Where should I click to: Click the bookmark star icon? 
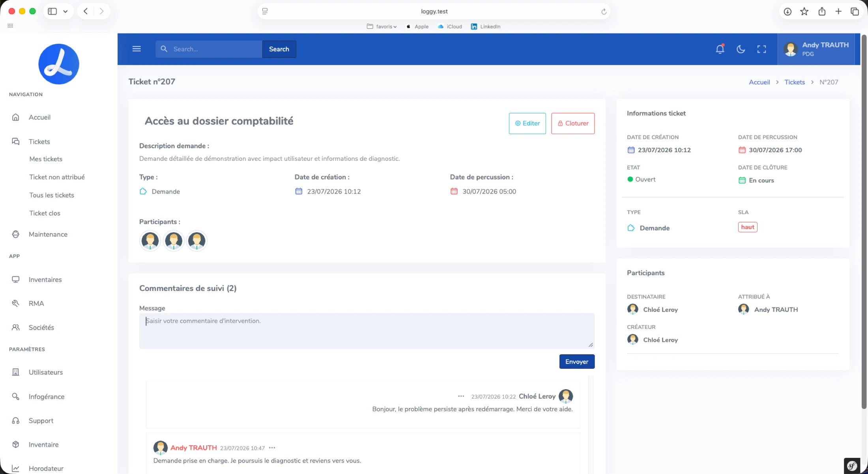click(804, 11)
